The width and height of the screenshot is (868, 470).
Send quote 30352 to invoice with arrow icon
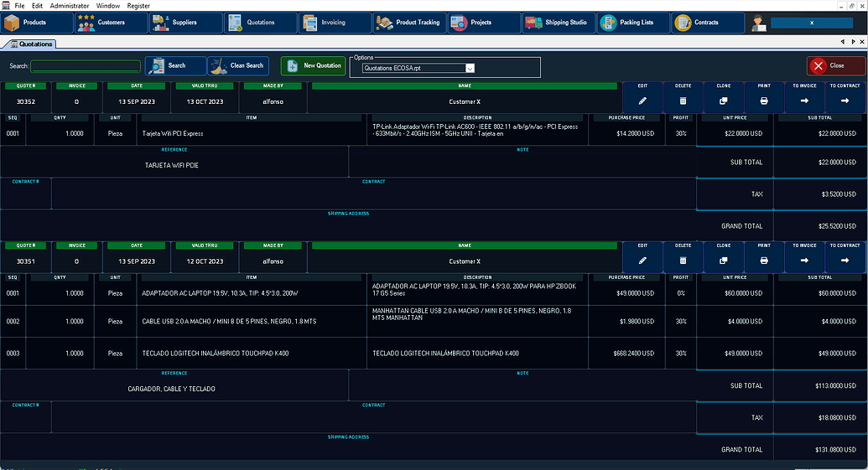point(804,101)
